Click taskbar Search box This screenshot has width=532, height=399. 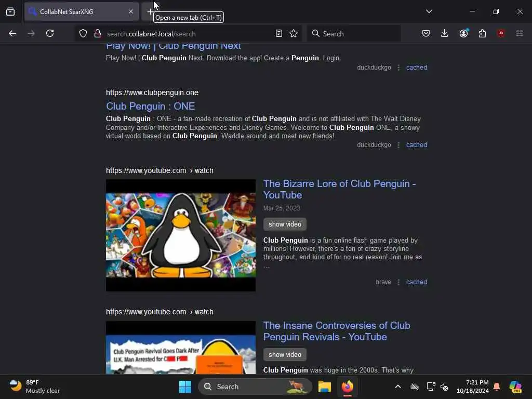point(255,387)
